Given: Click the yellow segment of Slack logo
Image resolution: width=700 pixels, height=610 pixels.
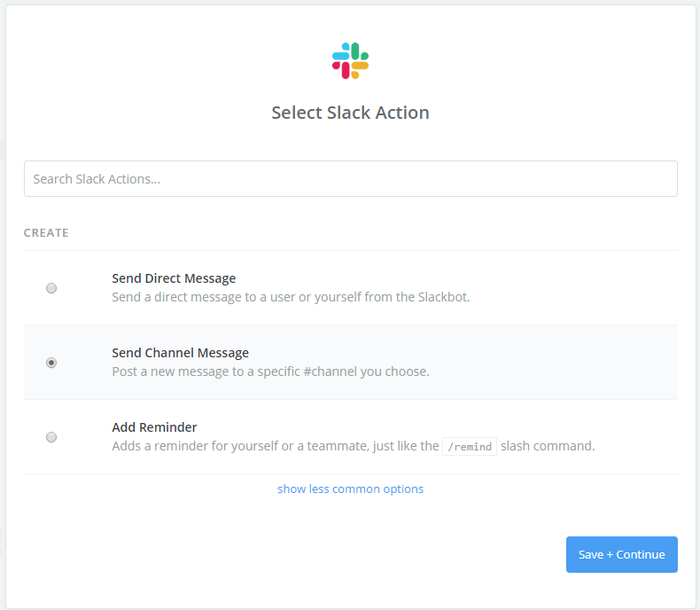Looking at the screenshot, I should point(360,70).
